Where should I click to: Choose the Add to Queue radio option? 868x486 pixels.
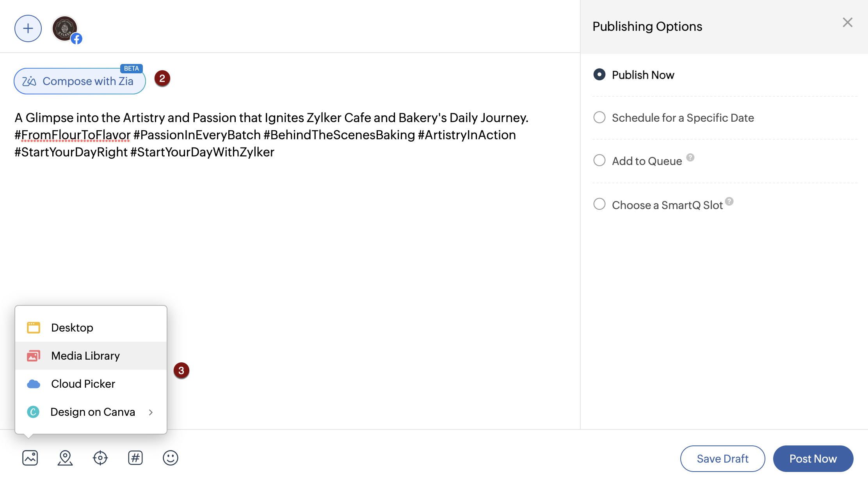[599, 160]
